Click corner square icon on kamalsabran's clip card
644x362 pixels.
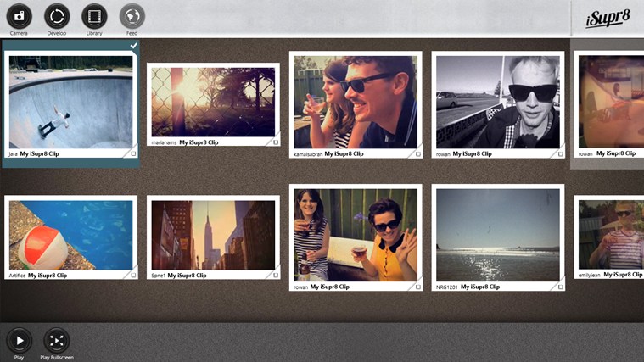418,154
